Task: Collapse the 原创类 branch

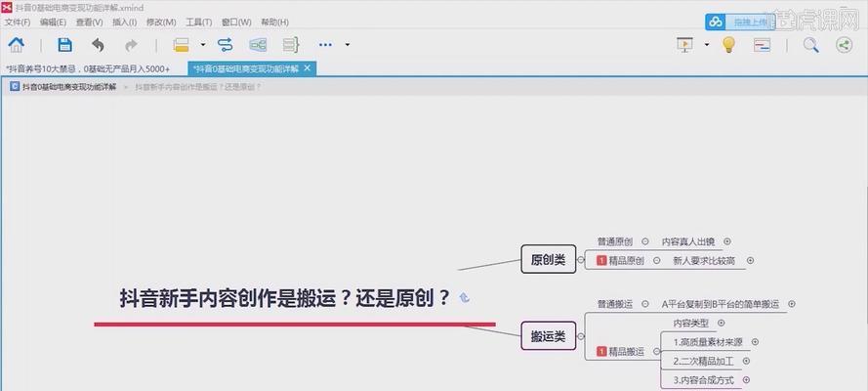Action: pos(580,259)
